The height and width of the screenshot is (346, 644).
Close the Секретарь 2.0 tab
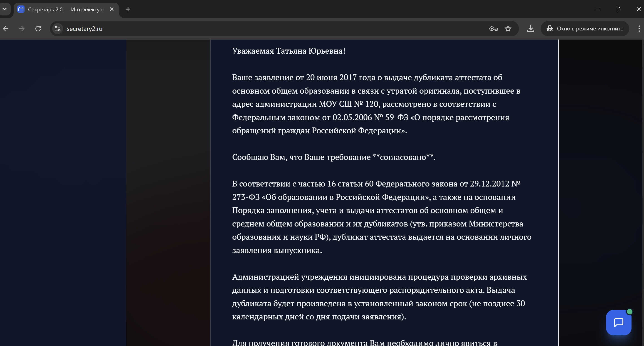click(112, 9)
